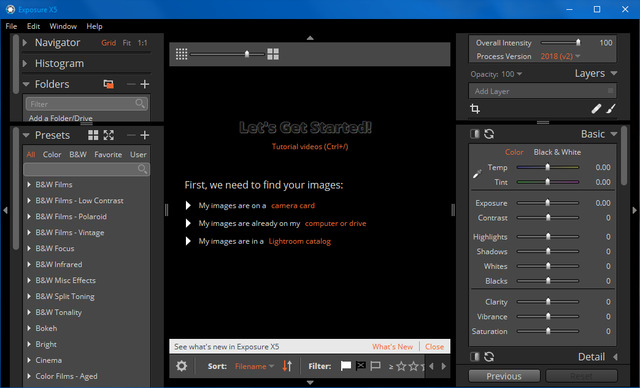Click the large thumbnails grid icon

[x=273, y=54]
